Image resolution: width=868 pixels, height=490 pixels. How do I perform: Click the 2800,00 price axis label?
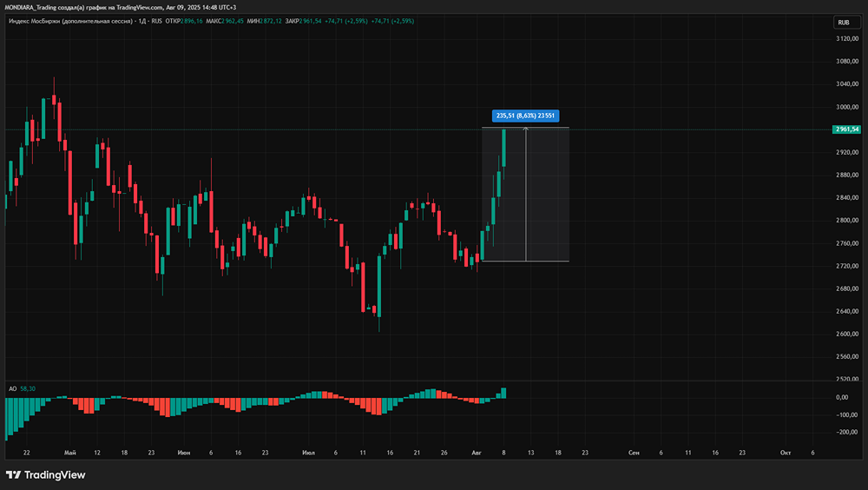coord(847,220)
